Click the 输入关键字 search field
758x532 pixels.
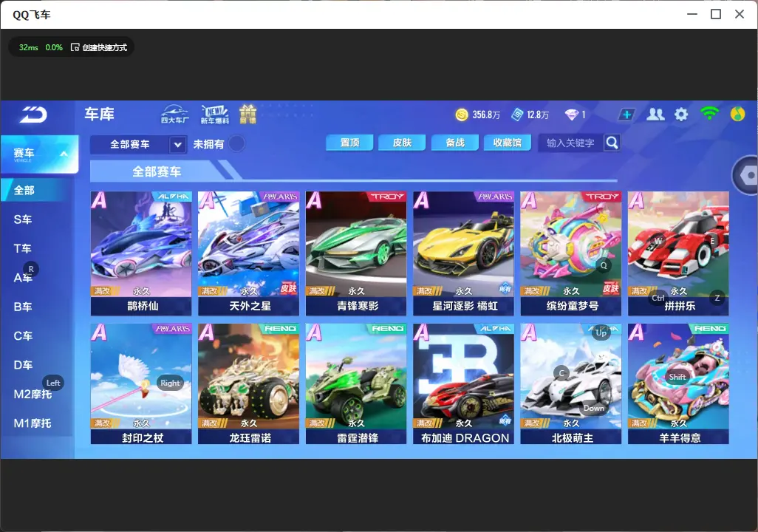click(571, 143)
